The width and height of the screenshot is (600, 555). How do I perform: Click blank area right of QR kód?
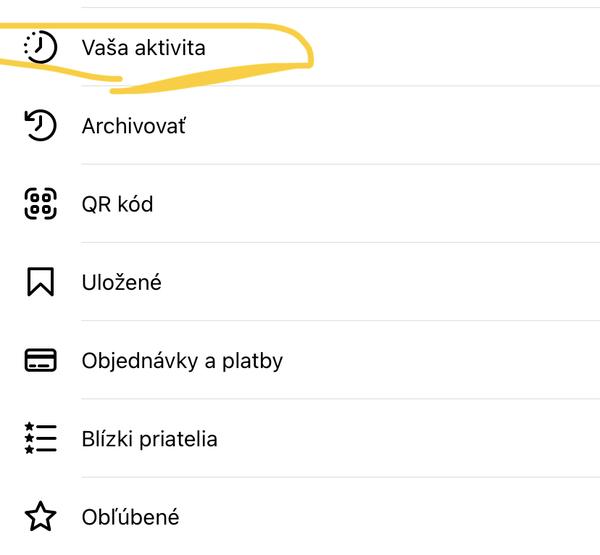coord(400,204)
